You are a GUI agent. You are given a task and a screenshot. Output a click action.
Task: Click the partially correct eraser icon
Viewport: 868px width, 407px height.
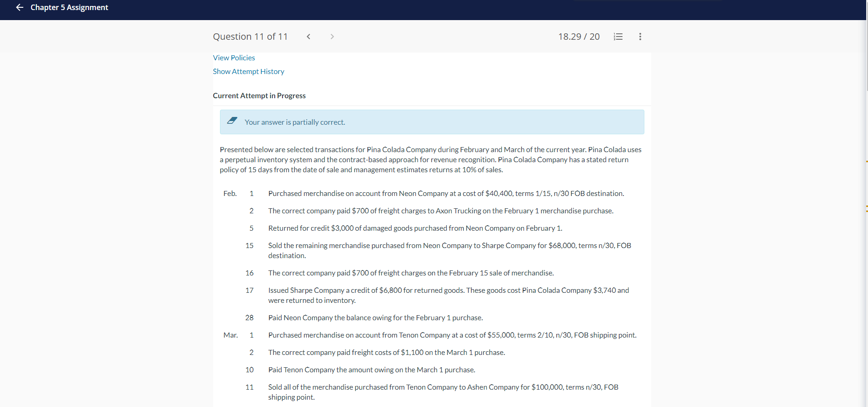tap(232, 121)
